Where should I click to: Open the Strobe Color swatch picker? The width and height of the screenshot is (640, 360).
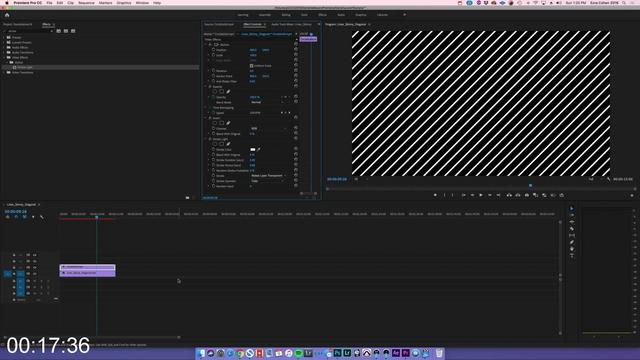[253, 149]
